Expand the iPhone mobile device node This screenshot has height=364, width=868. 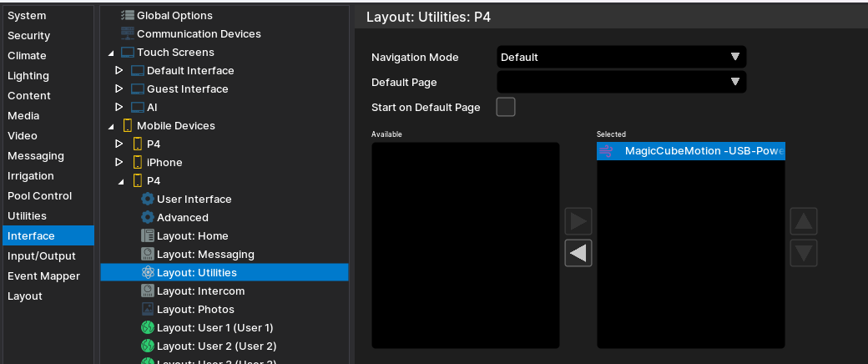119,163
